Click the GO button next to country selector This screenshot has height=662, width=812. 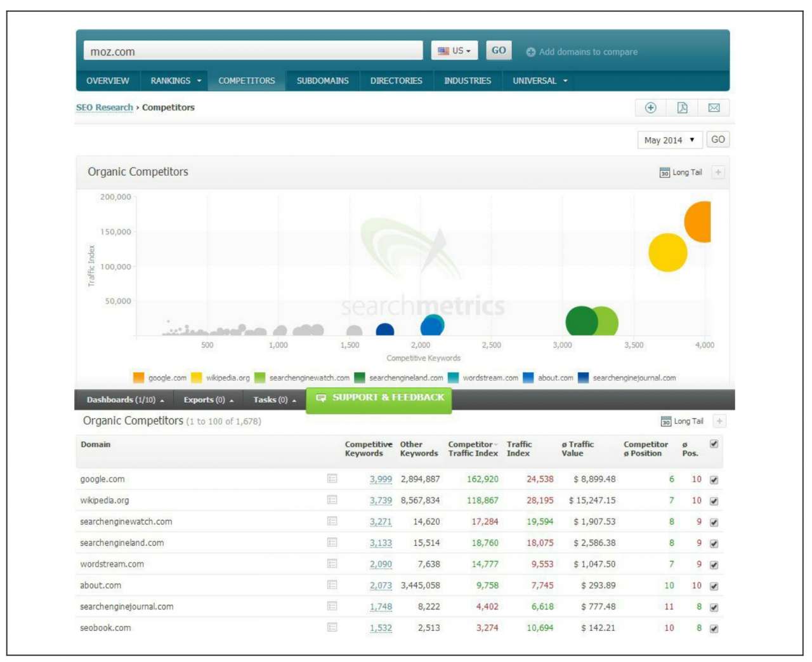[499, 51]
